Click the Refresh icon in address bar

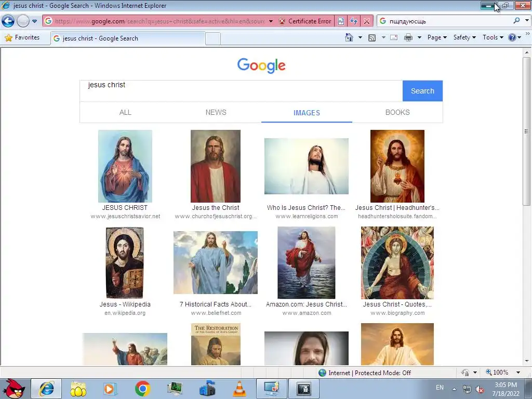tap(353, 21)
